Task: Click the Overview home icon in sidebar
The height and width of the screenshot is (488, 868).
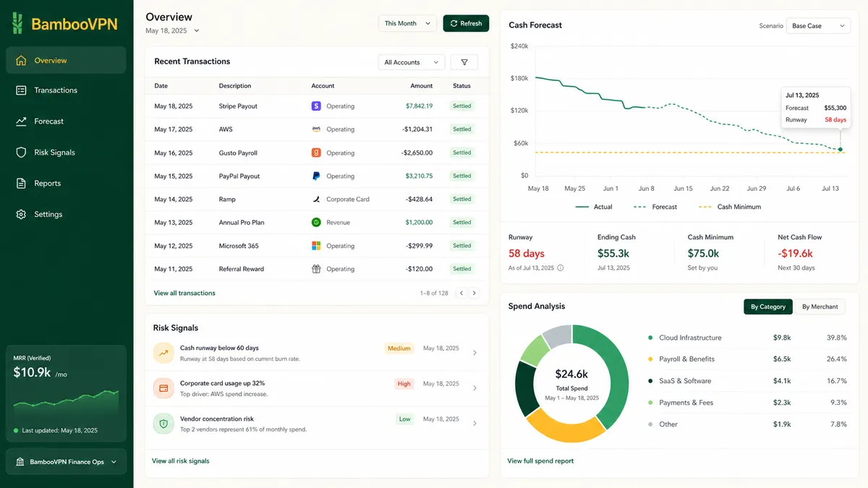Action: (21, 61)
